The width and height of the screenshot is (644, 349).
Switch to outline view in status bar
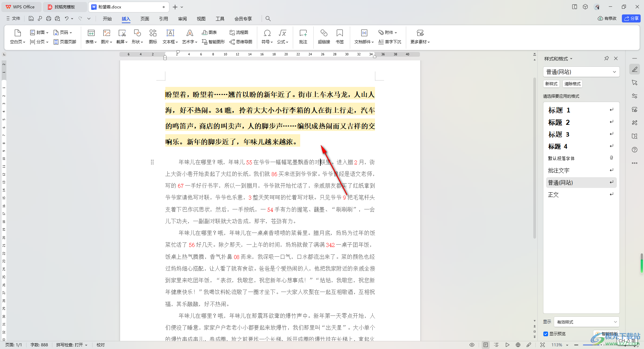(496, 345)
